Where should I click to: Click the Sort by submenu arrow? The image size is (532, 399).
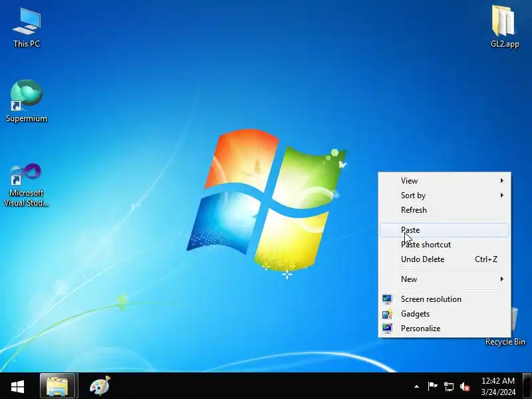[501, 195]
